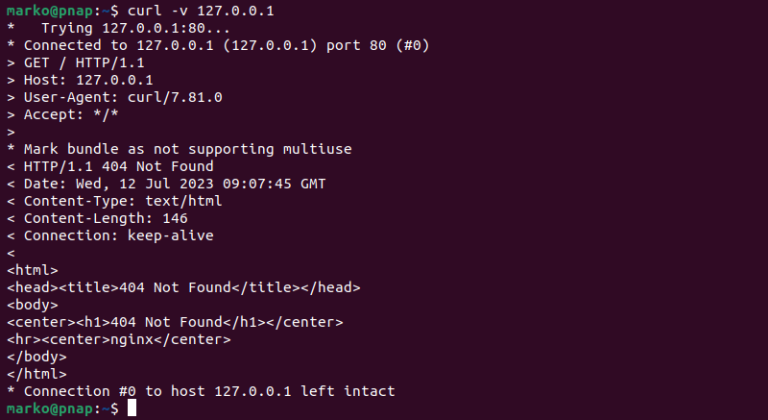Click the <center>nginx</center> line

point(119,339)
